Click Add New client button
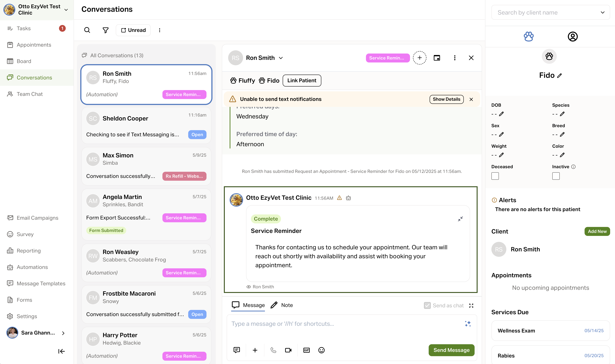 pyautogui.click(x=597, y=231)
